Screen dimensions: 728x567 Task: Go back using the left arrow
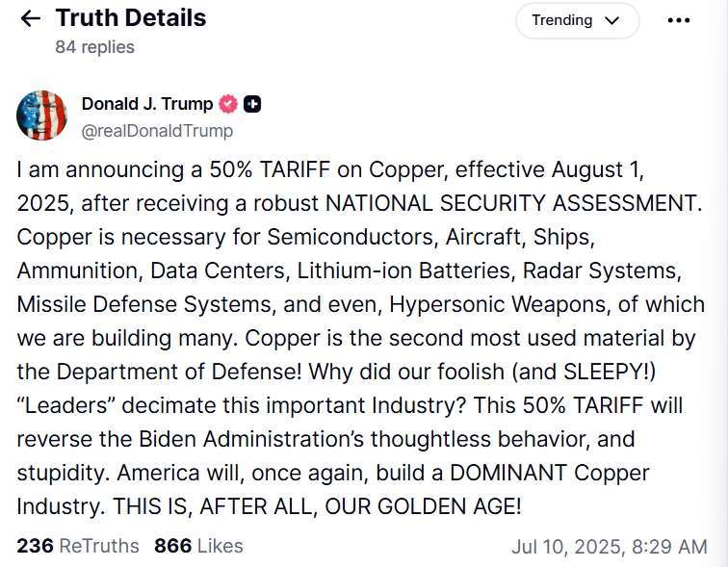pyautogui.click(x=31, y=18)
